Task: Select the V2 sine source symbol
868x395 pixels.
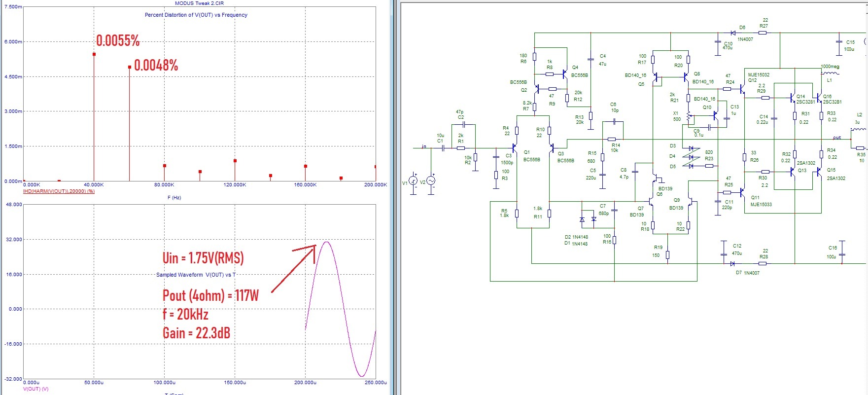Action: [x=431, y=181]
